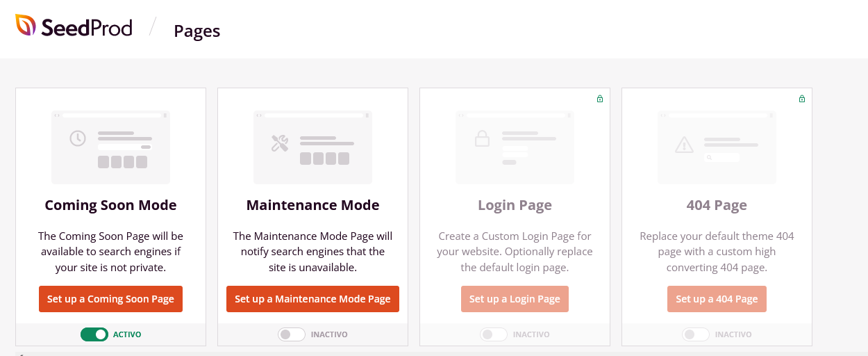The width and height of the screenshot is (868, 356).
Task: Turn on the Login Page toggle
Action: click(494, 334)
